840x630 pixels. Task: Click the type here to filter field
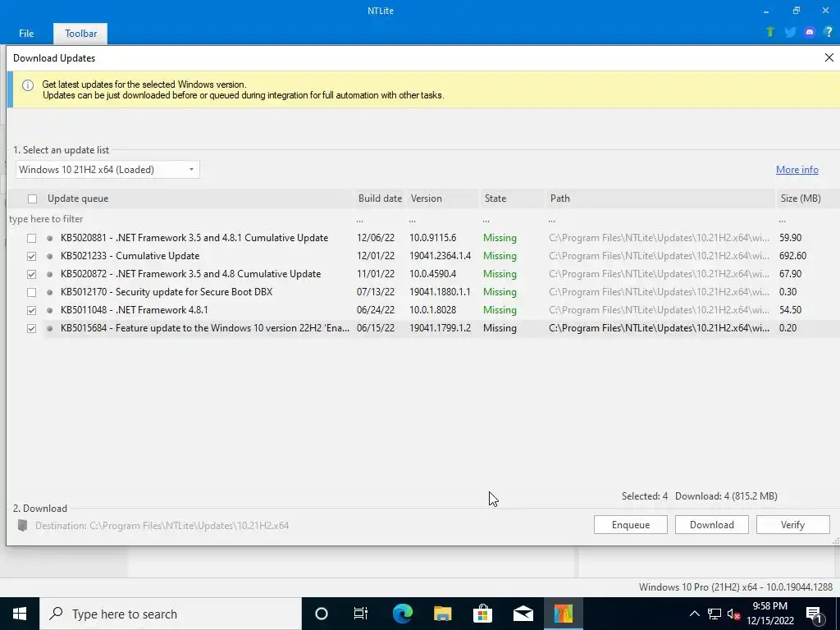click(180, 218)
